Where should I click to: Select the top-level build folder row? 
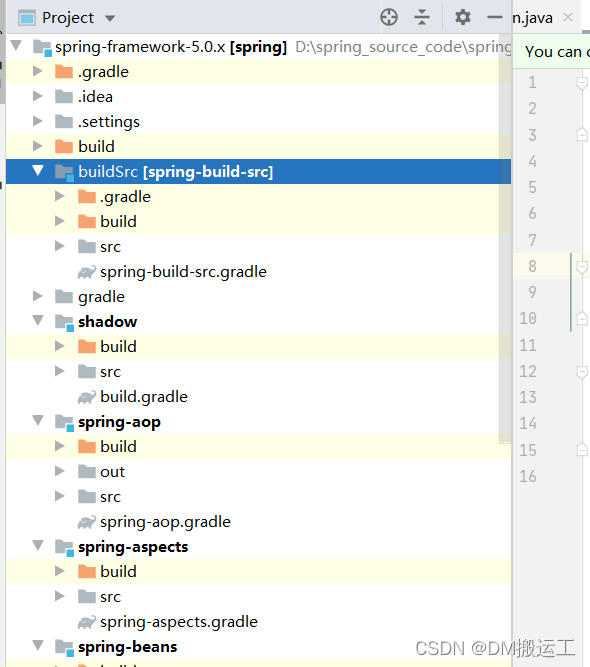click(259, 146)
